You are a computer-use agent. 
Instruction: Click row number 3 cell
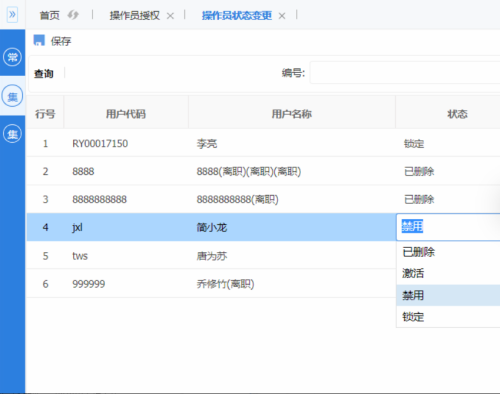click(45, 200)
